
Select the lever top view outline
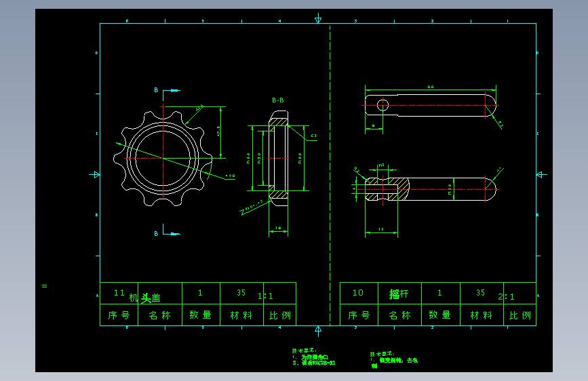[431, 105]
